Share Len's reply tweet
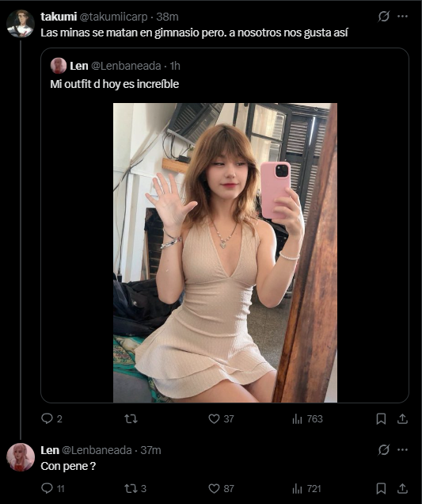 pyautogui.click(x=402, y=489)
